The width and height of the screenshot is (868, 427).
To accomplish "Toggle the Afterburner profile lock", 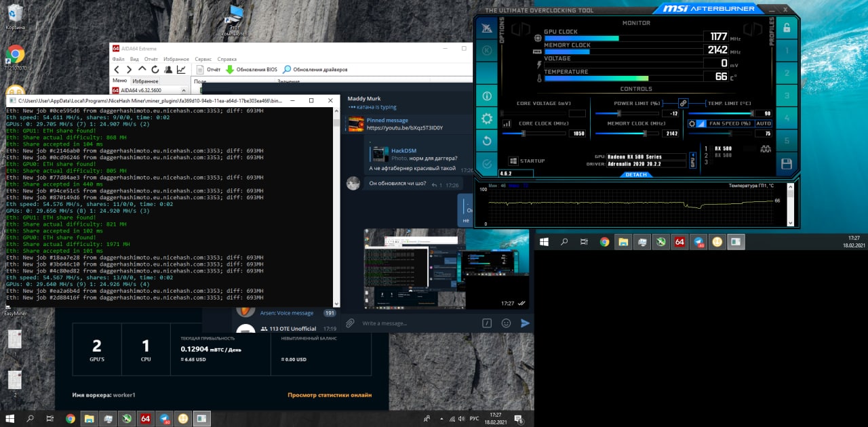I will click(x=787, y=28).
